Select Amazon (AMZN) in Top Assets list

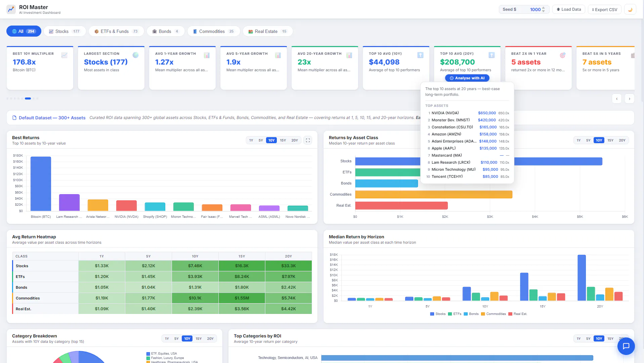[x=467, y=134]
